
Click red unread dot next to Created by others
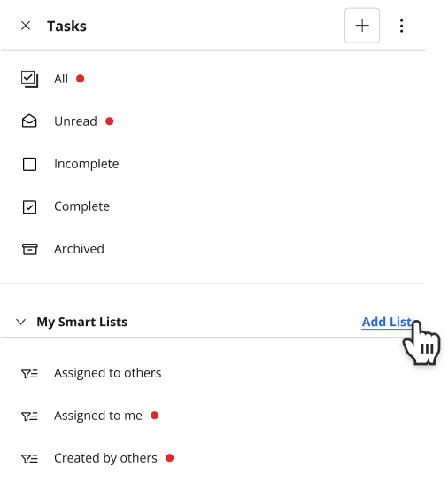coord(169,458)
